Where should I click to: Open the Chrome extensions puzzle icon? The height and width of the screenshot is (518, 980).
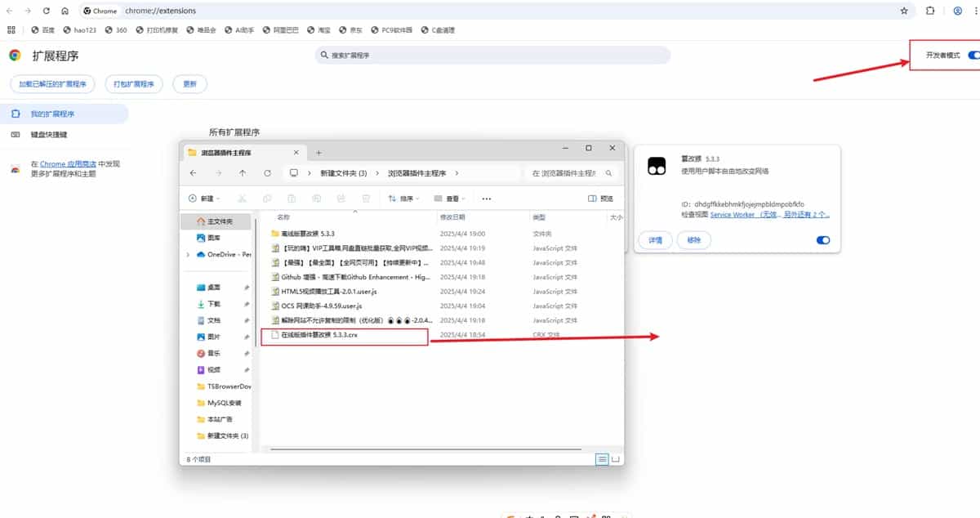[x=930, y=11]
